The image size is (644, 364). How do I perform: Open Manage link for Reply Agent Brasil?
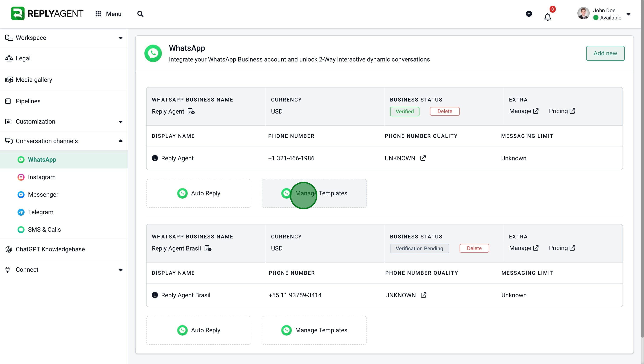[x=524, y=248]
